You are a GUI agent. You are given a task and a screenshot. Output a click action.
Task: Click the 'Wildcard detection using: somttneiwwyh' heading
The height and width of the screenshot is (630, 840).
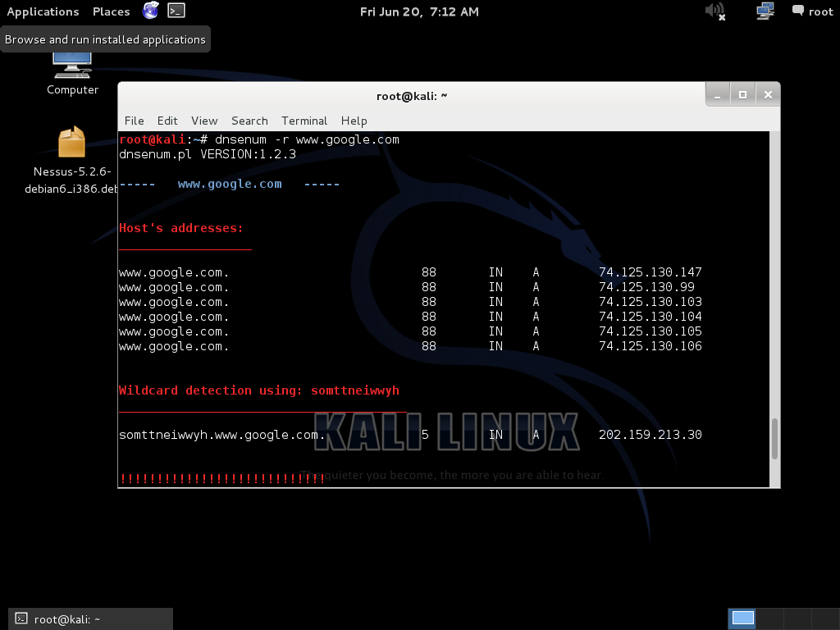click(x=259, y=390)
